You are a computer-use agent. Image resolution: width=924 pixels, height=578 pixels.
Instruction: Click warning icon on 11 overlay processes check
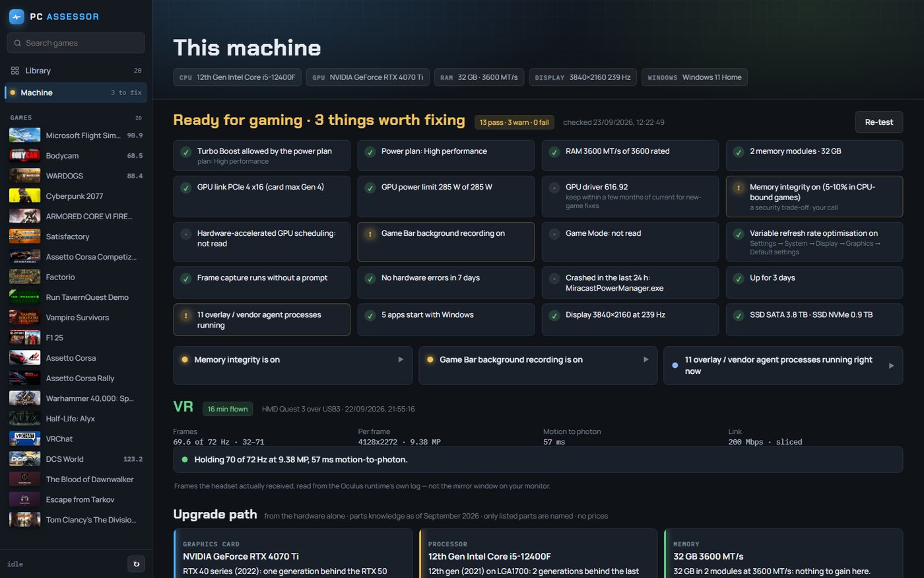coord(186,316)
